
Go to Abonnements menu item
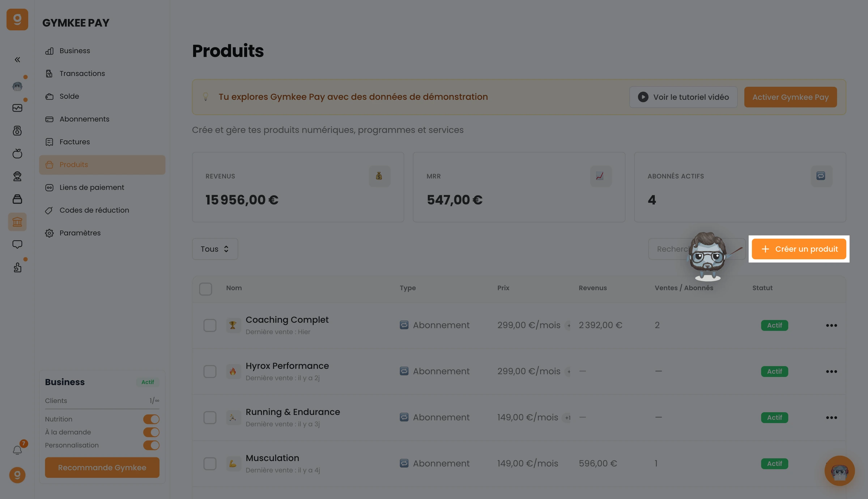click(x=102, y=119)
